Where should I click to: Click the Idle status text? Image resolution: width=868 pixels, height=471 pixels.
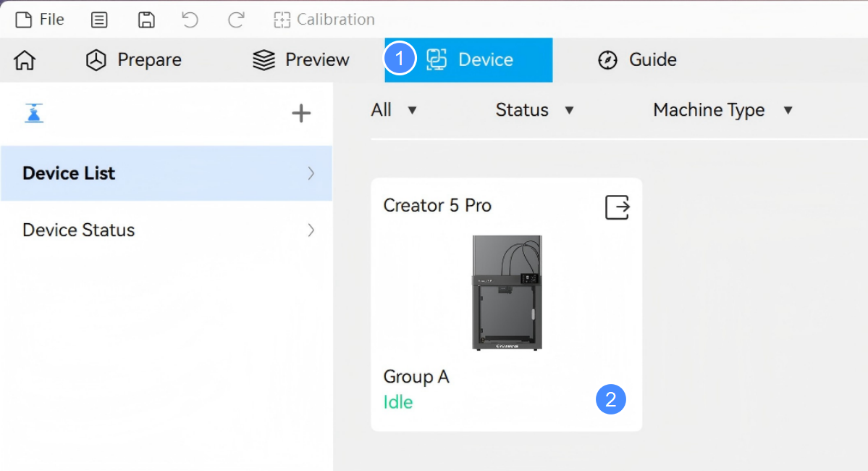398,402
